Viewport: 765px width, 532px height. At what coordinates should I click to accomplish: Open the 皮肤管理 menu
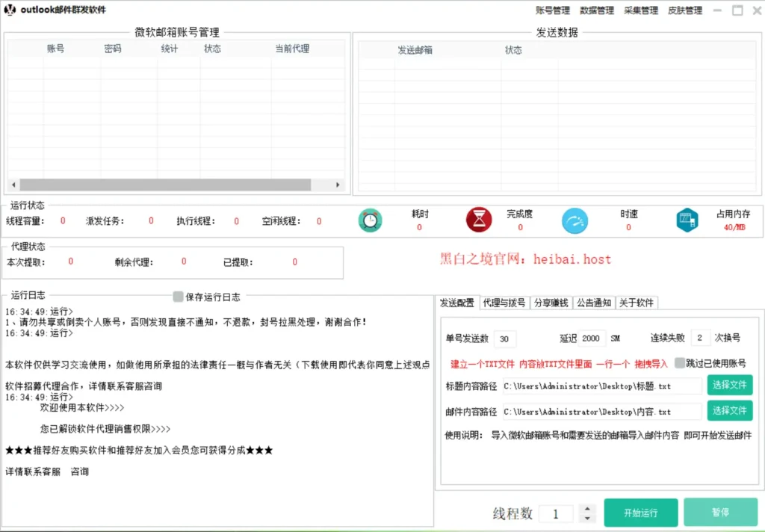685,10
